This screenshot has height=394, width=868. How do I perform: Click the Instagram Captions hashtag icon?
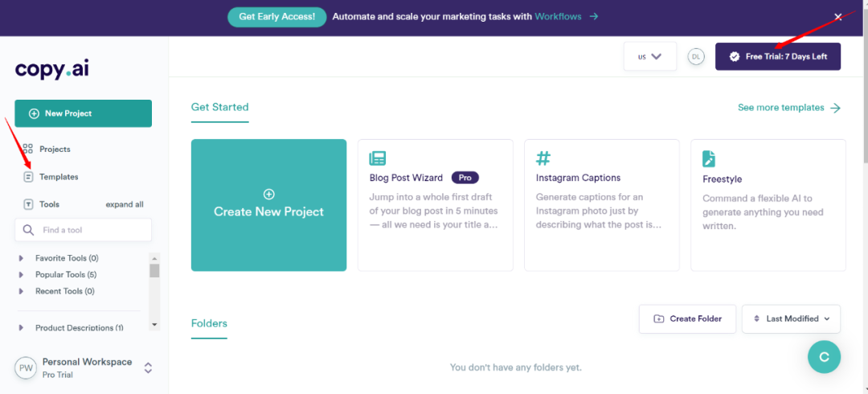click(x=543, y=158)
